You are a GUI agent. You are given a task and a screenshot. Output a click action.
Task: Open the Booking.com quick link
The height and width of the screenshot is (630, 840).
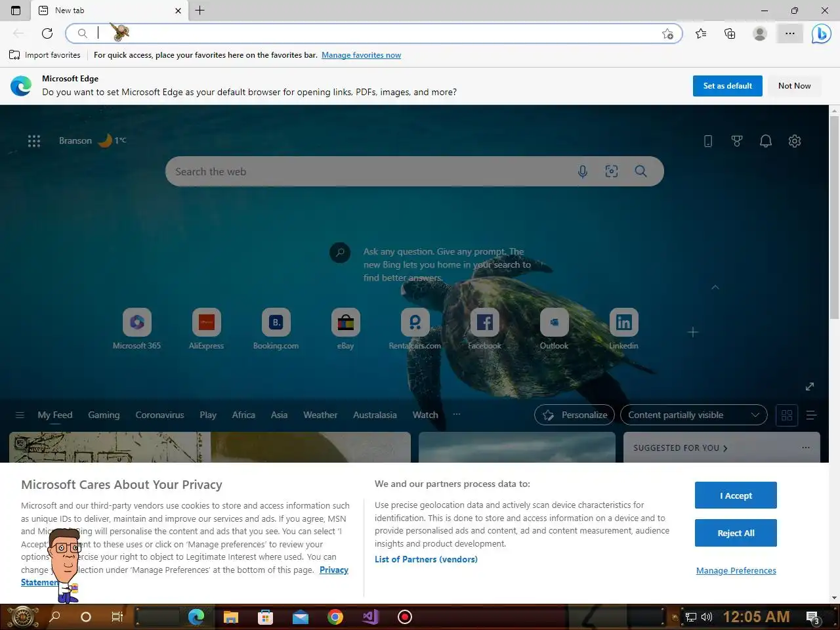276,329
